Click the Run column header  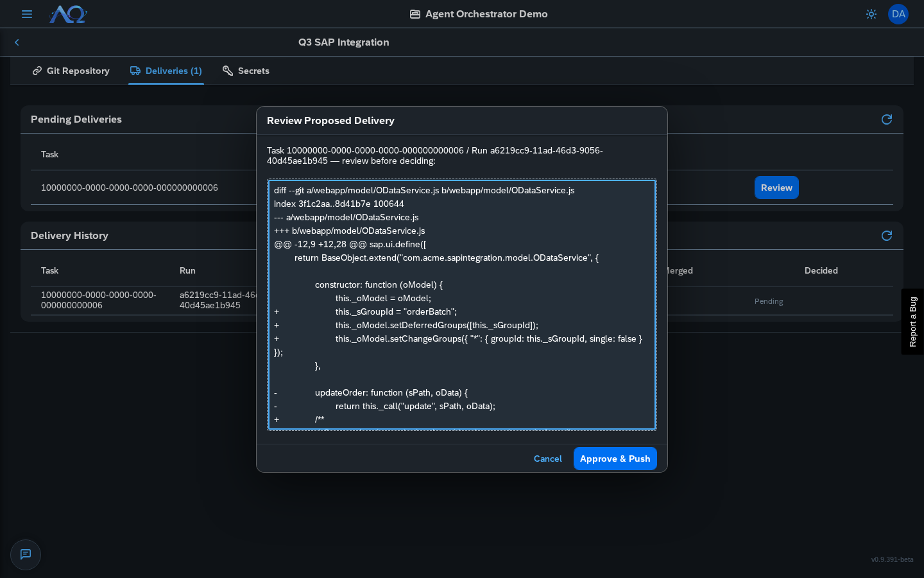tap(187, 270)
